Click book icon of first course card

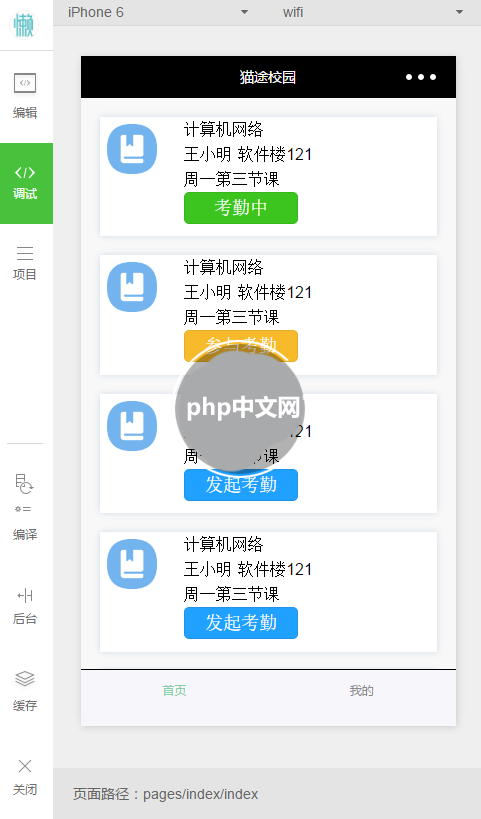click(x=132, y=149)
